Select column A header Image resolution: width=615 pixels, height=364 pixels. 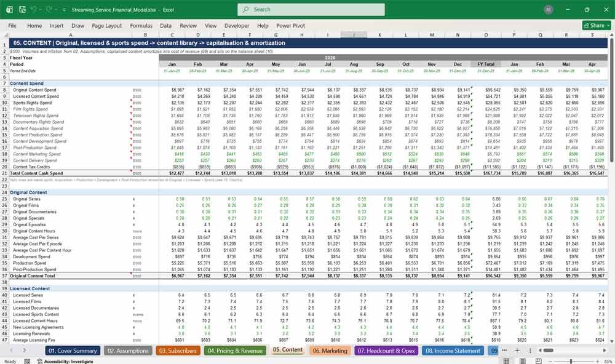coord(71,35)
